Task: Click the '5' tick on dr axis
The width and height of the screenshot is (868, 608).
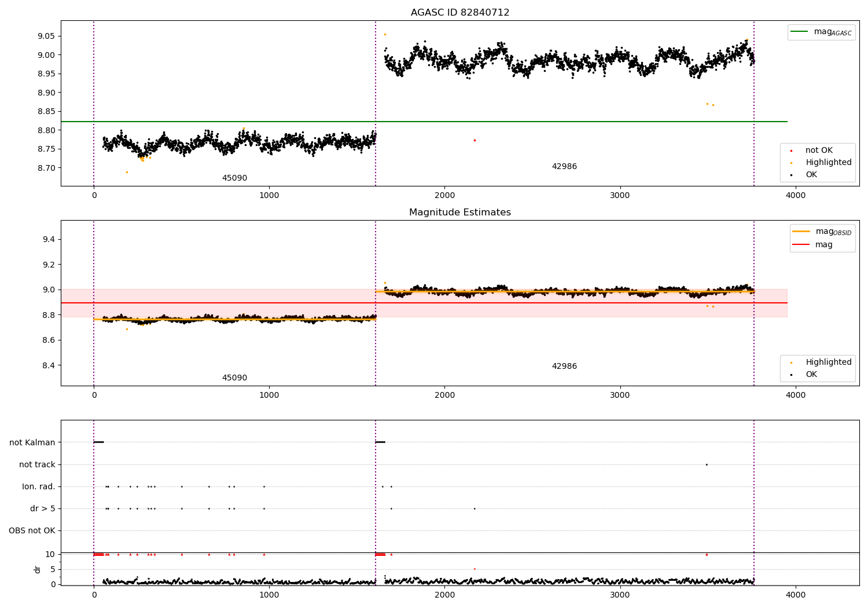Action: (x=53, y=569)
